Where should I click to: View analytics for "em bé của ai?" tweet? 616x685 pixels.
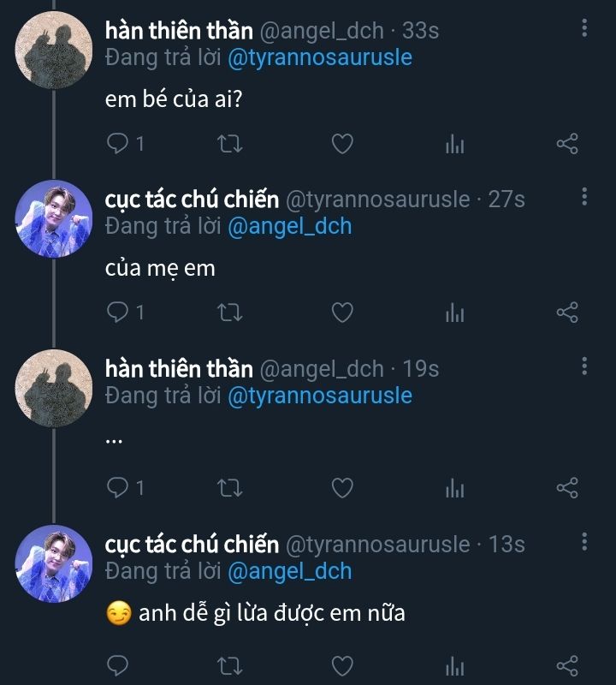[454, 145]
